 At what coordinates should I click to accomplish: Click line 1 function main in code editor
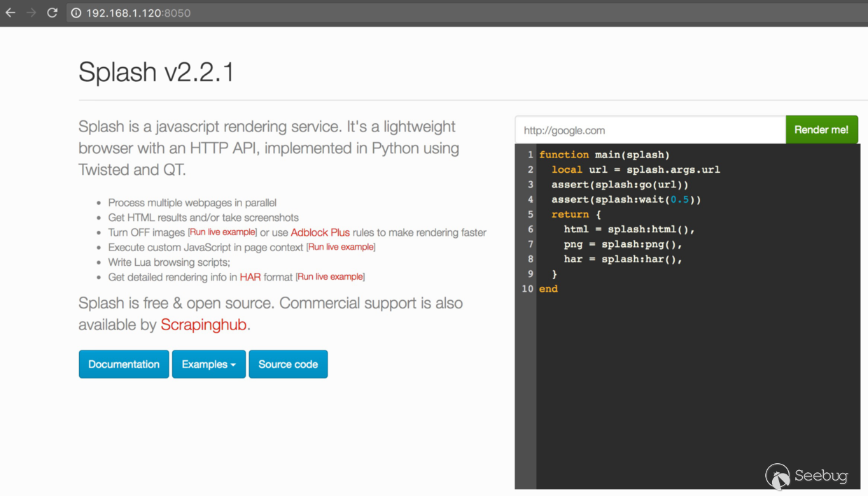tap(604, 155)
